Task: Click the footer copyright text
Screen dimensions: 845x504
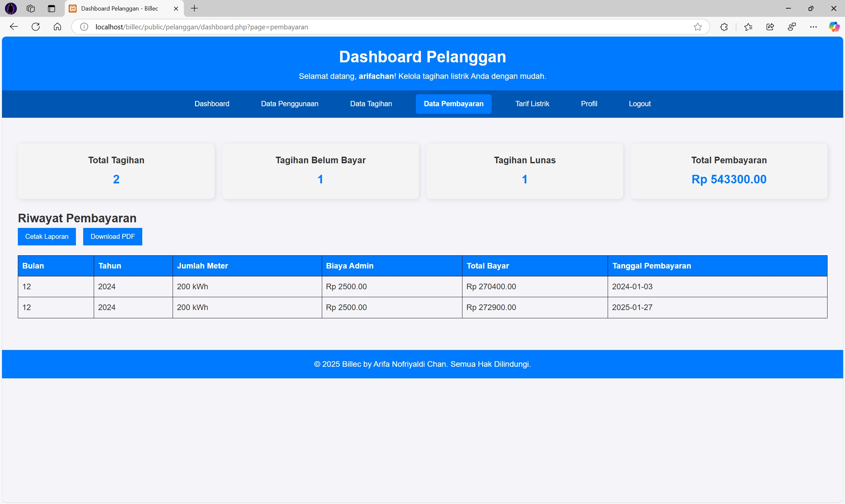Action: pyautogui.click(x=422, y=364)
